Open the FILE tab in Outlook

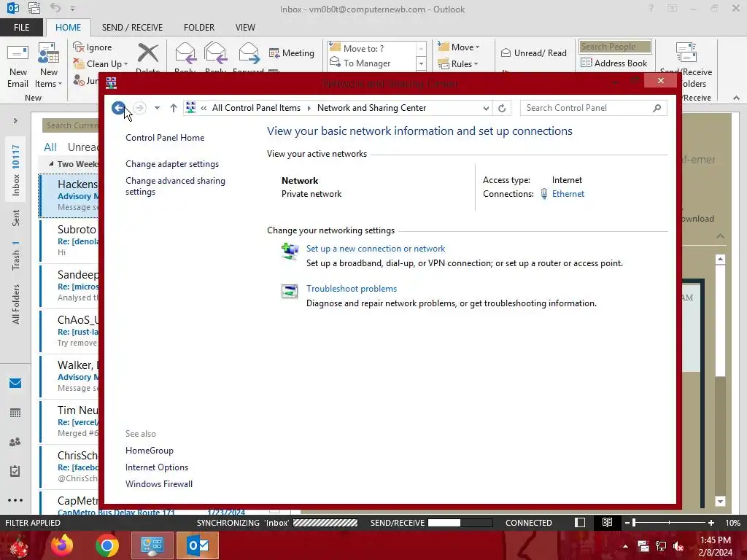(x=21, y=28)
